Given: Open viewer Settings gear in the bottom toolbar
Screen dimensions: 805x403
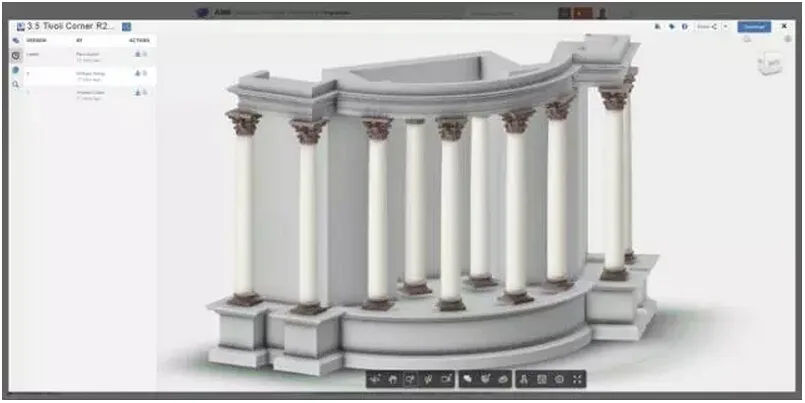Looking at the screenshot, I should tap(559, 379).
